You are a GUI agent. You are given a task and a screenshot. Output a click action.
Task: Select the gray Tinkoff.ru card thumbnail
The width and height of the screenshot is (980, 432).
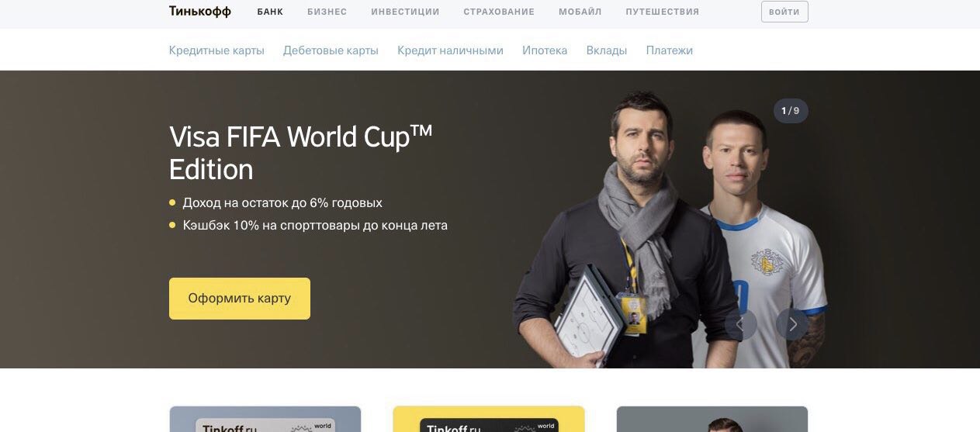(x=265, y=419)
